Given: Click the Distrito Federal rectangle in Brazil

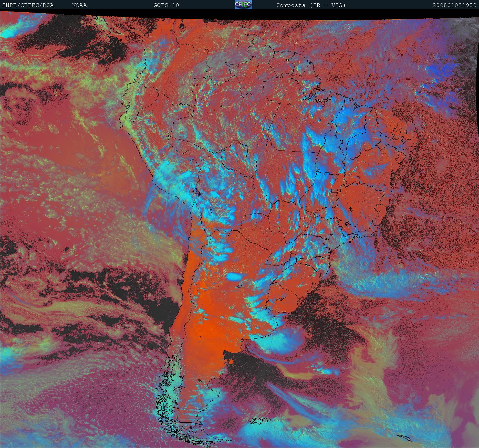Looking at the screenshot, I should (335, 190).
